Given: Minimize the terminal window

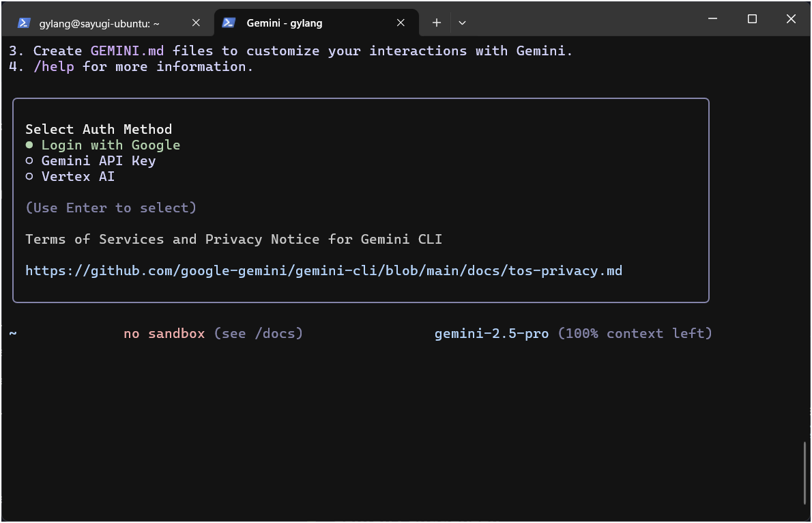Looking at the screenshot, I should point(713,19).
